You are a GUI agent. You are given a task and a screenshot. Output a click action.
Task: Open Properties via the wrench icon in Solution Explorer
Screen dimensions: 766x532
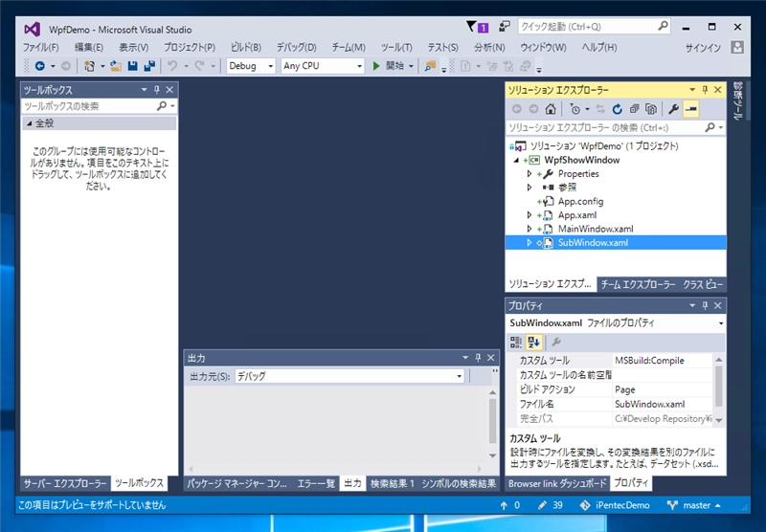674,109
